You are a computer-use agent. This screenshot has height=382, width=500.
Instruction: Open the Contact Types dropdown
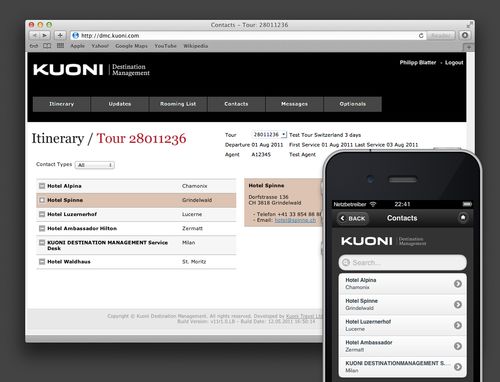(95, 165)
